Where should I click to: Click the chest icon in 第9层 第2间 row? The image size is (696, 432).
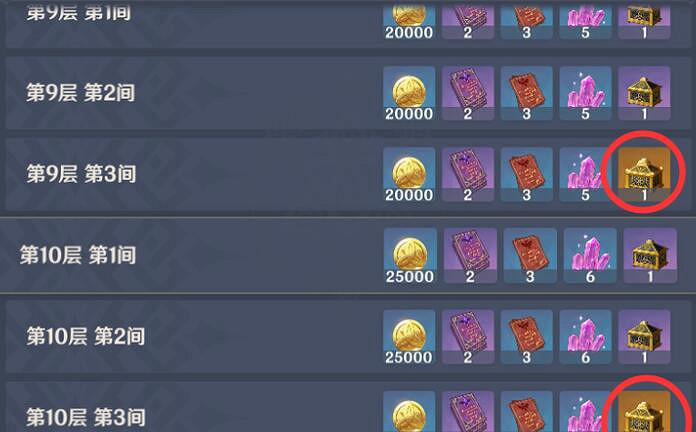(x=644, y=93)
